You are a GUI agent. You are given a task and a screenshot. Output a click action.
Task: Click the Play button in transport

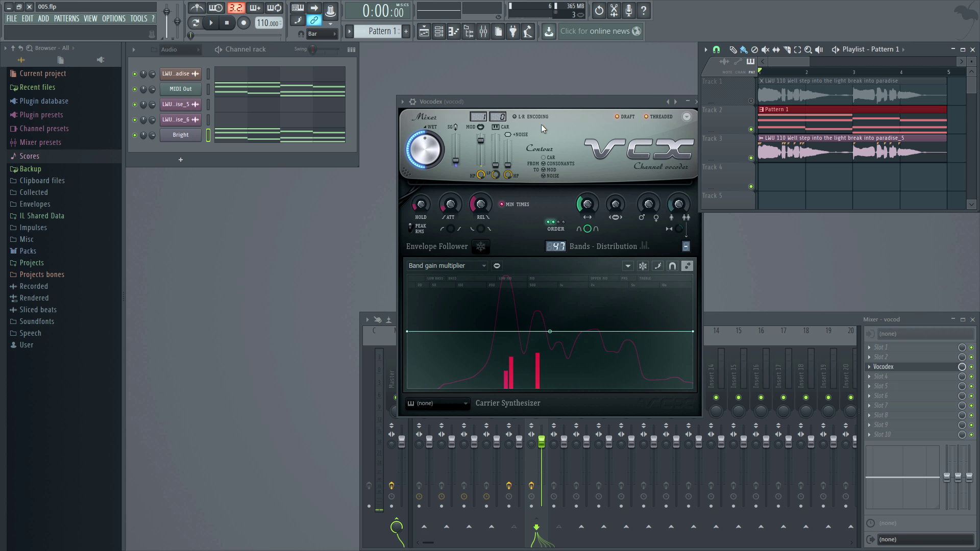tap(211, 23)
